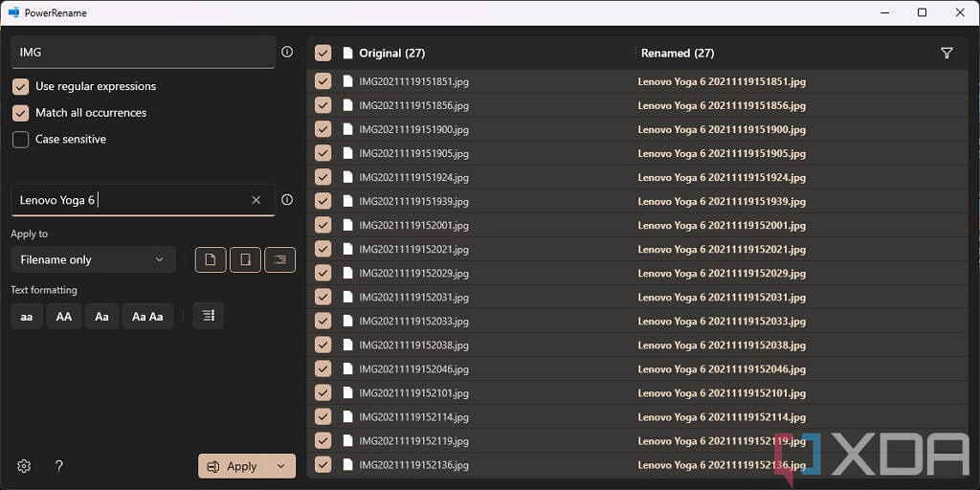Viewport: 980px width, 490px height.
Task: Toggle the include folders icon button
Action: (x=245, y=259)
